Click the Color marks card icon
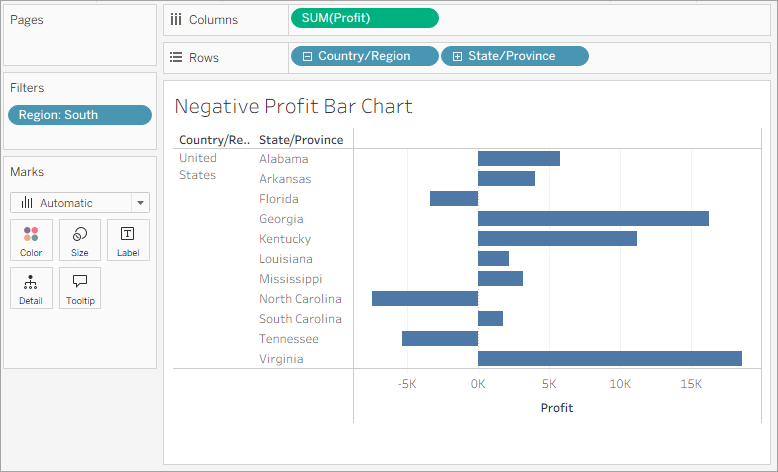Image resolution: width=778 pixels, height=472 pixels. pos(31,234)
